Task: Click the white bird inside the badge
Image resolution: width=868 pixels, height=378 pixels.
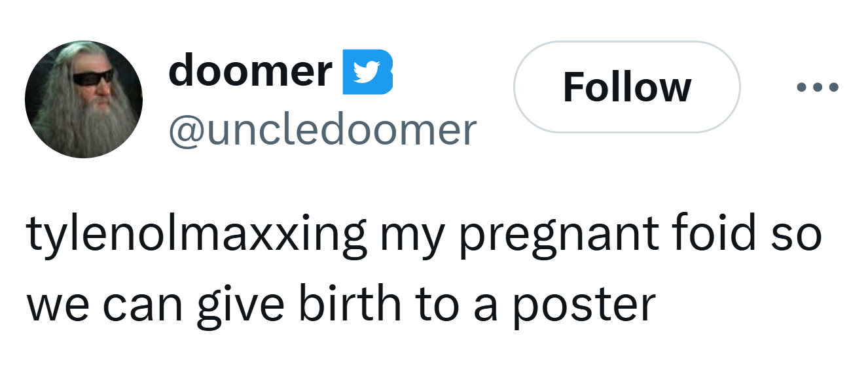Action: pyautogui.click(x=366, y=72)
